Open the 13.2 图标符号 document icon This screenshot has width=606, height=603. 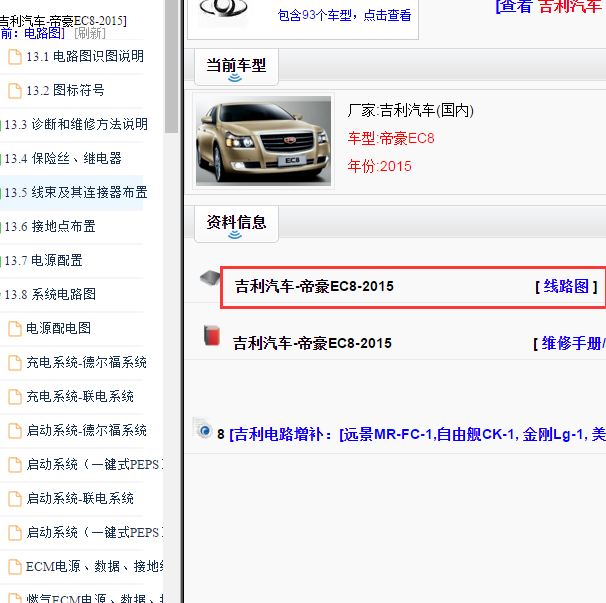point(15,91)
